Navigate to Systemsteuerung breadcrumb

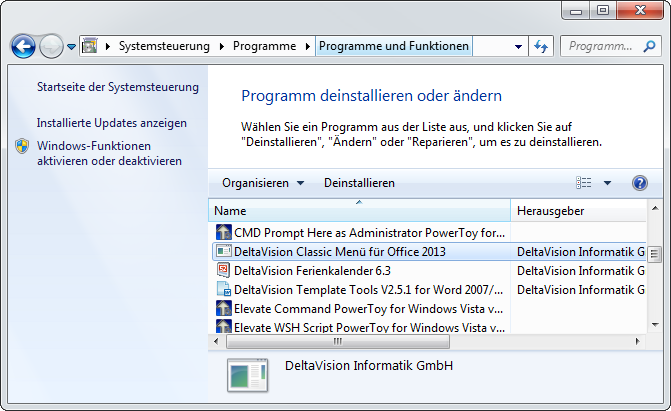(164, 46)
